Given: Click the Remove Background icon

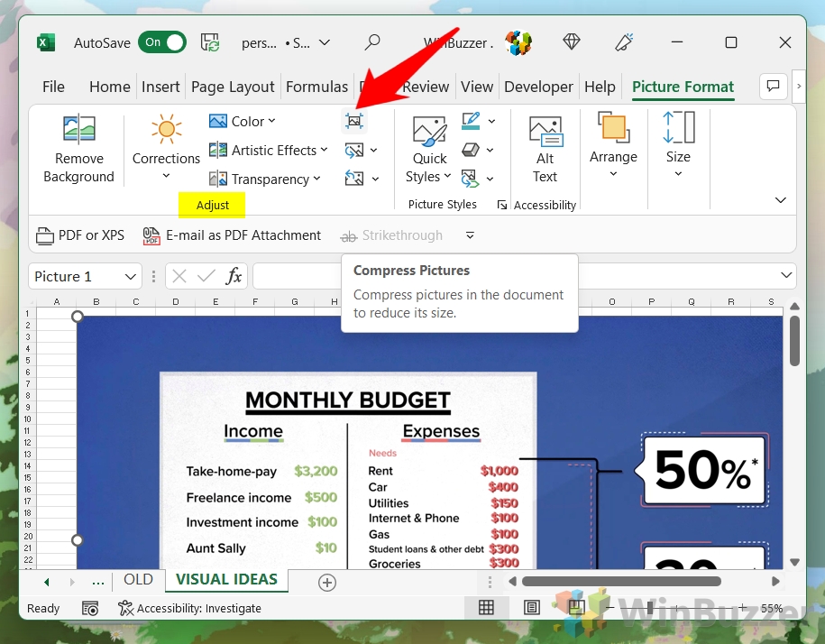Looking at the screenshot, I should coord(79,129).
